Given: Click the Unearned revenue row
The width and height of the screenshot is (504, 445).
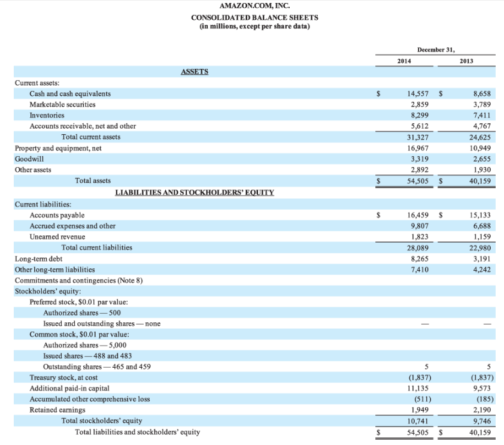Looking at the screenshot, I should tap(57, 237).
